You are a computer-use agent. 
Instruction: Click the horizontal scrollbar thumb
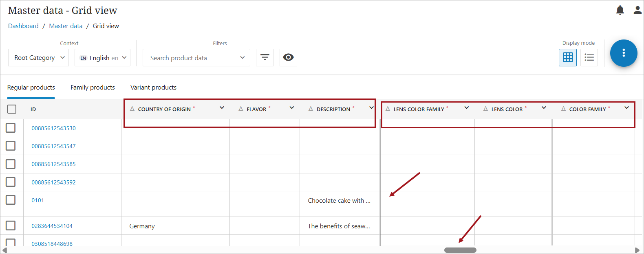click(460, 250)
